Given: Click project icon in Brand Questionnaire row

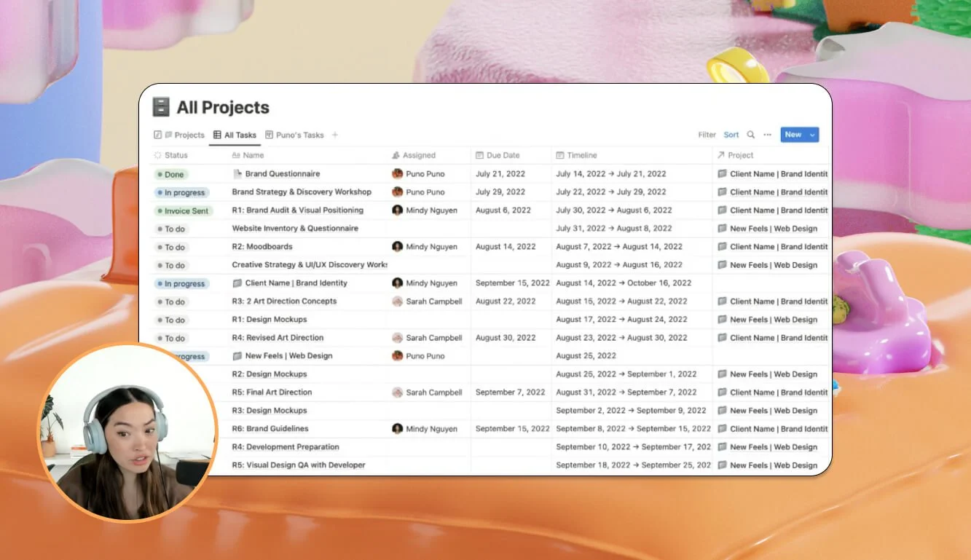Looking at the screenshot, I should (x=722, y=174).
